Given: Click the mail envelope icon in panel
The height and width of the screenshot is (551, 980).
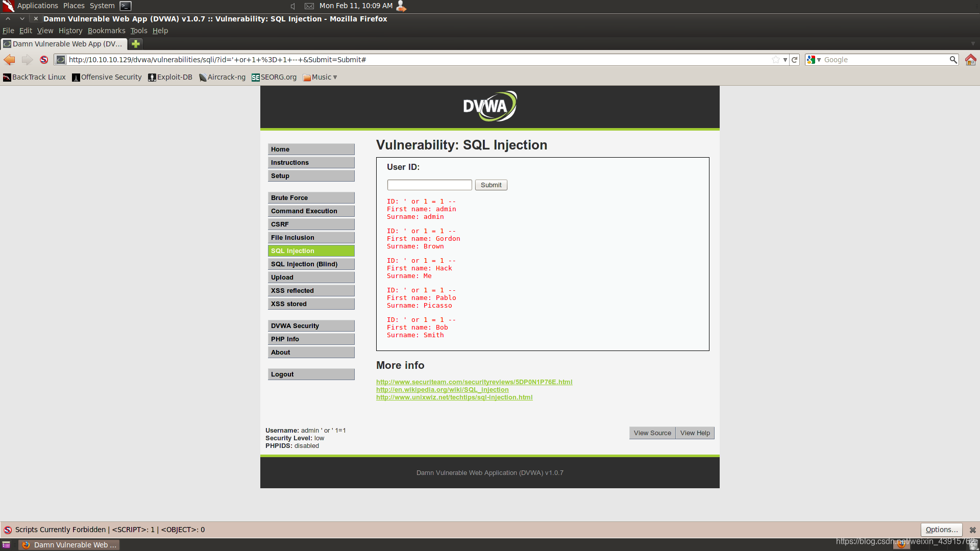Looking at the screenshot, I should (x=309, y=6).
